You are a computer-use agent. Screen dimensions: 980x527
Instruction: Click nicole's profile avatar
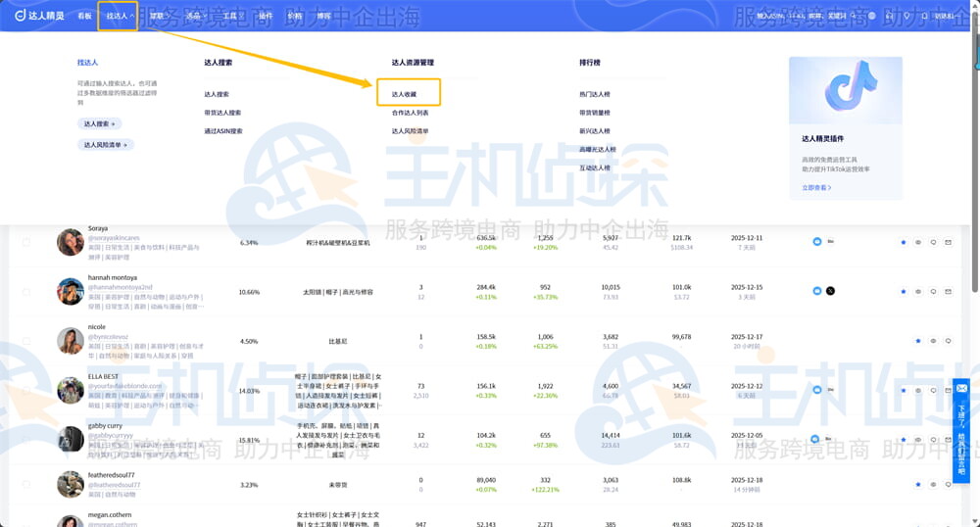[x=70, y=341]
